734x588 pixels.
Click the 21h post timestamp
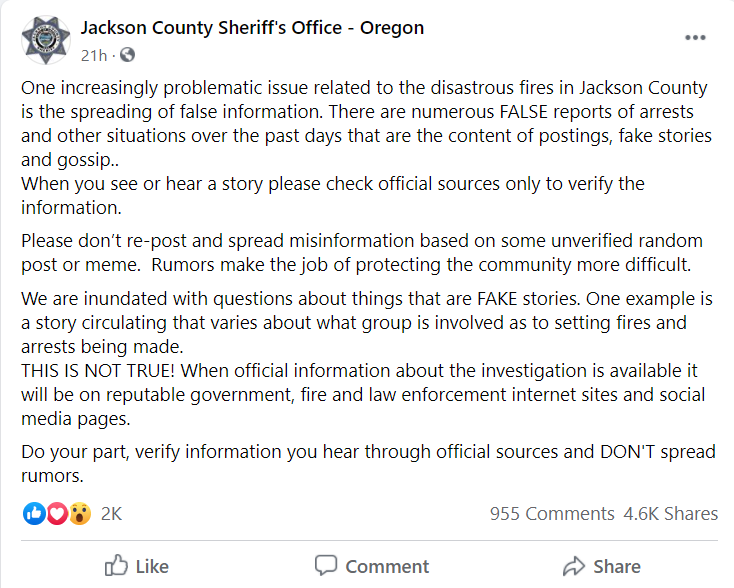point(93,55)
